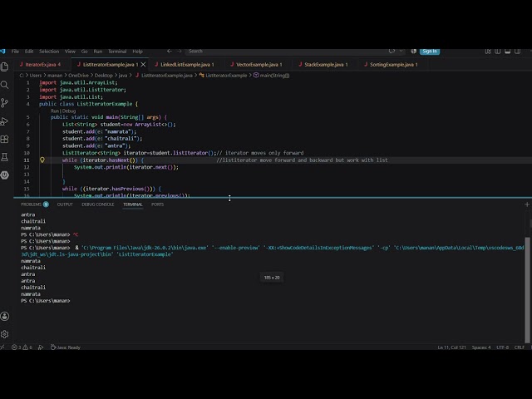Go back with the left arrow

point(170,52)
